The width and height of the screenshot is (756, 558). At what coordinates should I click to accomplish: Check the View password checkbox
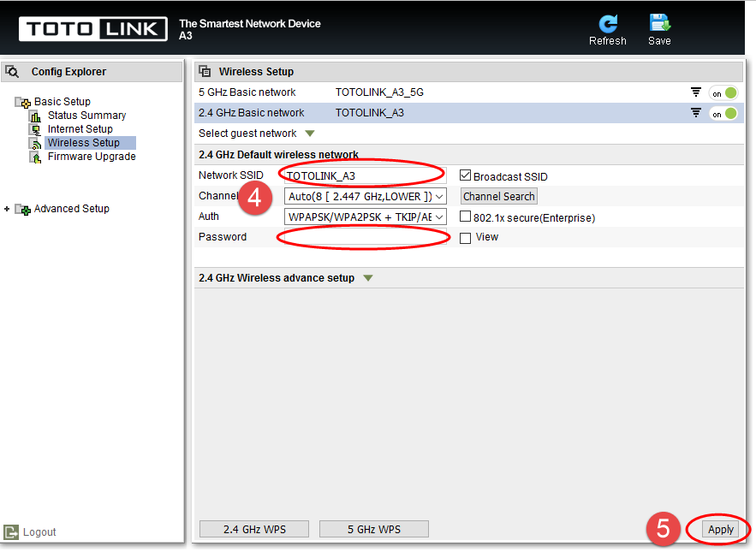(465, 238)
